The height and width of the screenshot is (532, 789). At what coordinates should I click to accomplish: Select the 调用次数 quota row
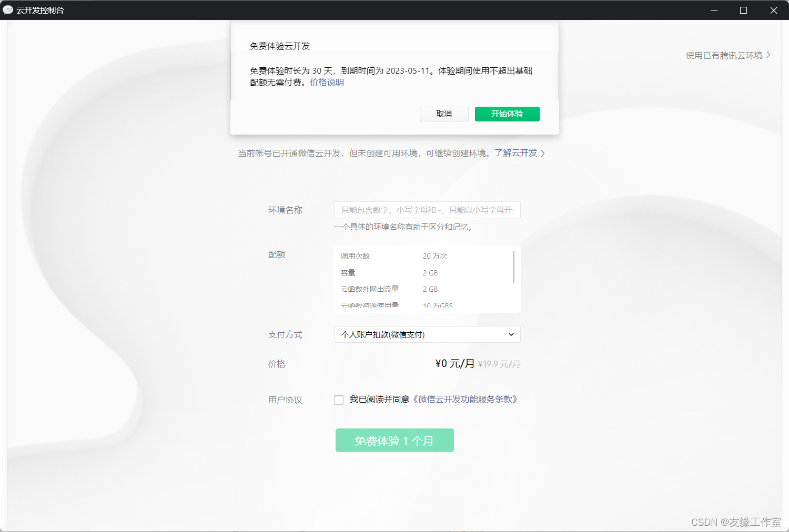[423, 256]
